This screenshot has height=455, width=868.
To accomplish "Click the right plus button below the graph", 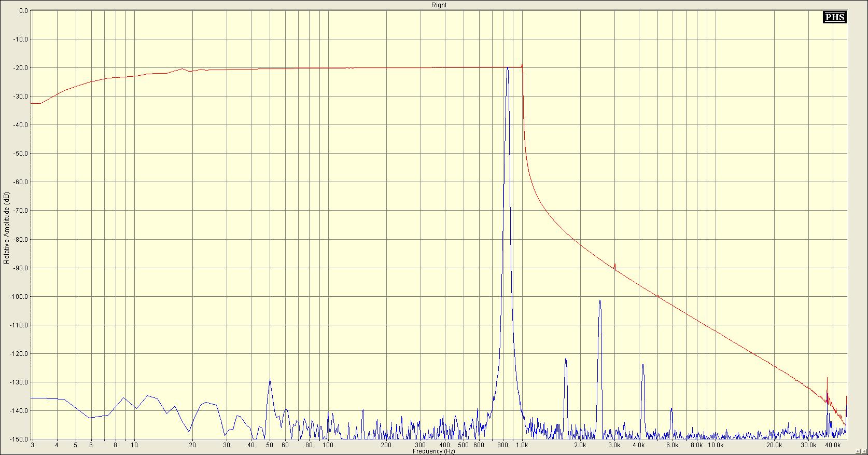I will coord(864,451).
